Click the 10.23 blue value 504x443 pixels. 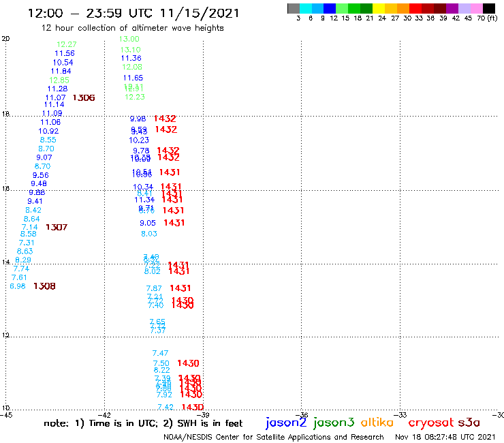click(x=139, y=140)
